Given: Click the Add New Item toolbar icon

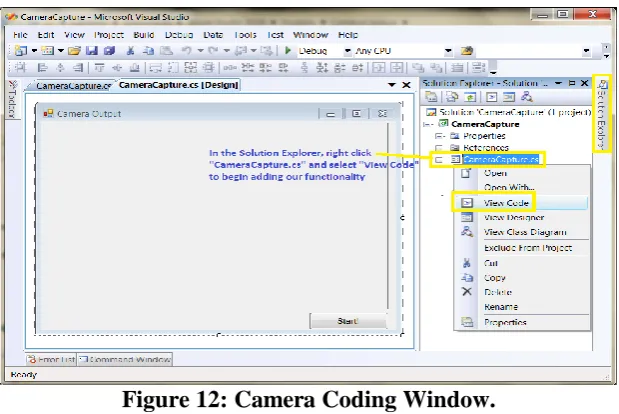Looking at the screenshot, I should click(47, 51).
